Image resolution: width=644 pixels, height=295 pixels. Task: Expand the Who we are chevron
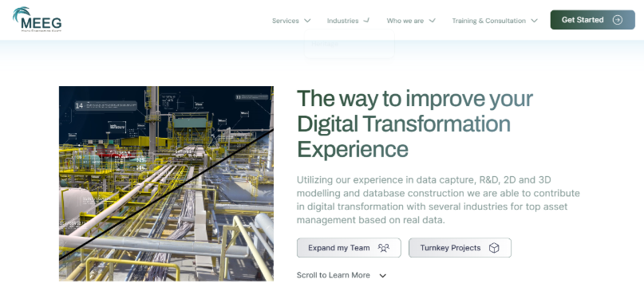point(432,21)
